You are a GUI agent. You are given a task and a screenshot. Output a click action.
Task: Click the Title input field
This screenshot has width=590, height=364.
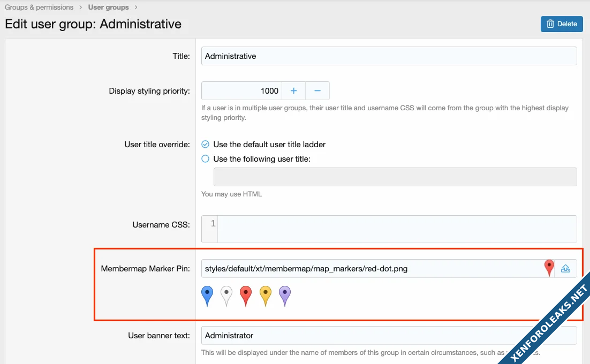pyautogui.click(x=389, y=56)
